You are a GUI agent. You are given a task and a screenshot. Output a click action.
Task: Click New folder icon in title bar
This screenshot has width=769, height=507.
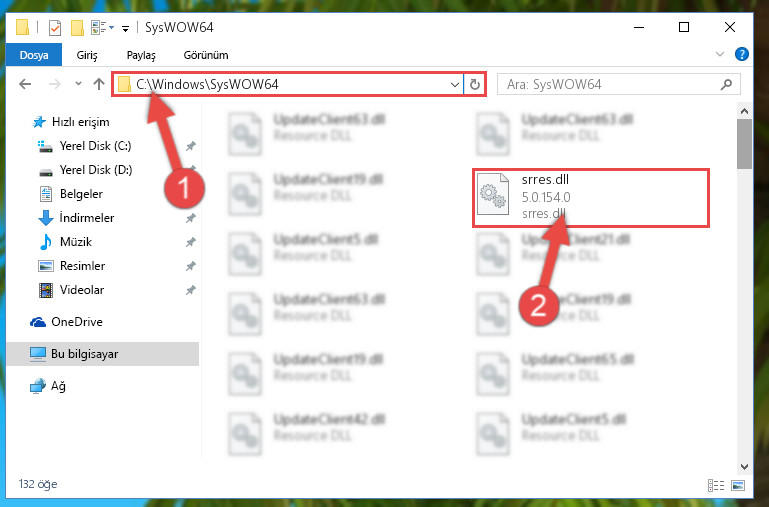(77, 28)
